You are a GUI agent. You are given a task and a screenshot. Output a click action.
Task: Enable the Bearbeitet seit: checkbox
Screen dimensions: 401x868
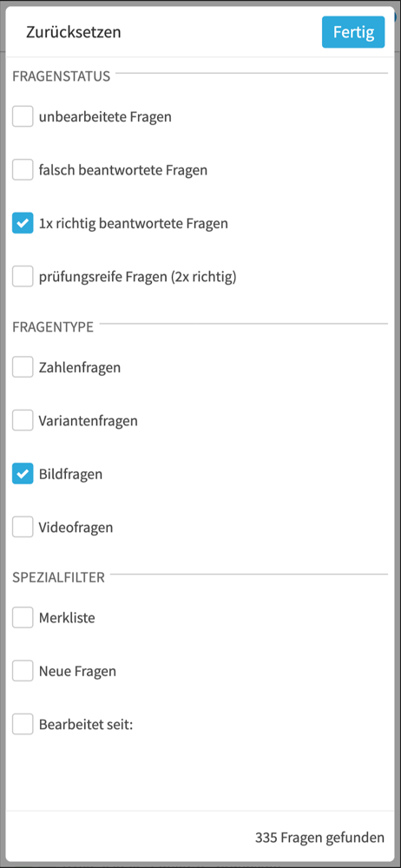23,724
